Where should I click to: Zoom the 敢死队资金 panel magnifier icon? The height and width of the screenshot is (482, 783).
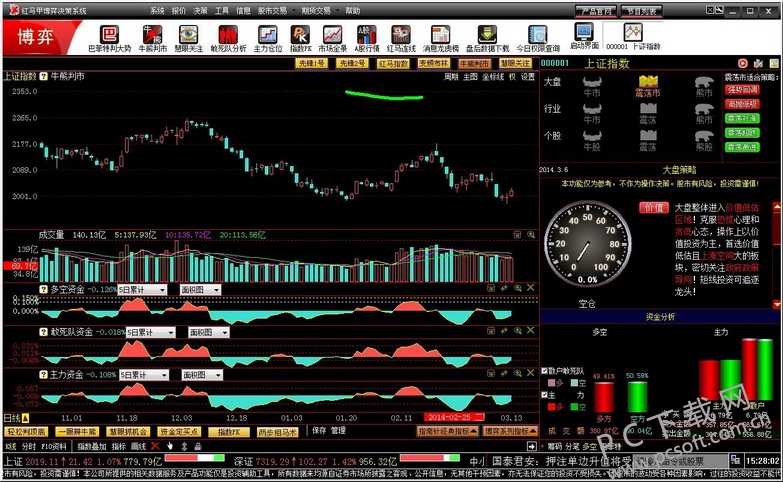click(517, 331)
